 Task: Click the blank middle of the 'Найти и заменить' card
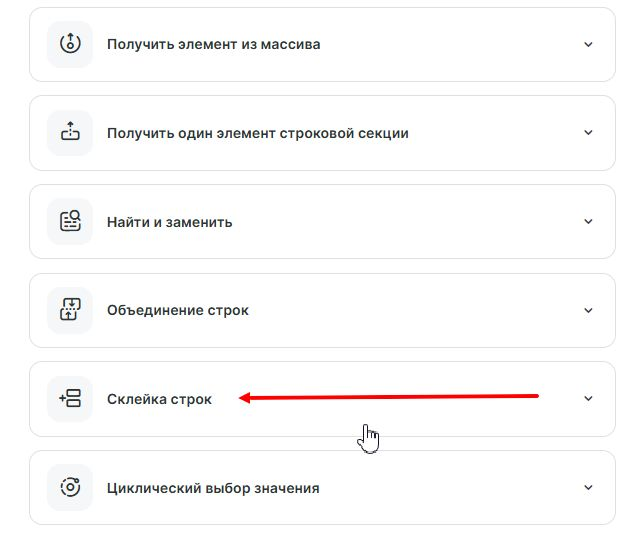(x=400, y=222)
